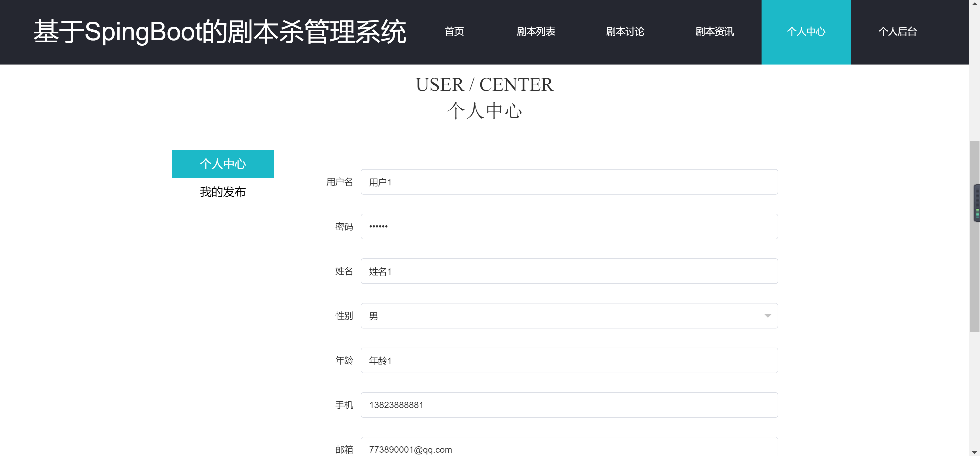The height and width of the screenshot is (456, 980).
Task: Expand the 性别 gender dropdown
Action: [x=569, y=316]
